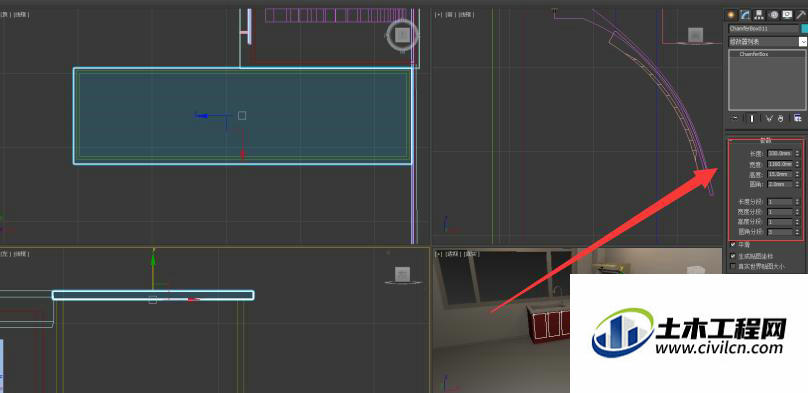
Task: Open the Utilities hammer panel tab
Action: (801, 15)
